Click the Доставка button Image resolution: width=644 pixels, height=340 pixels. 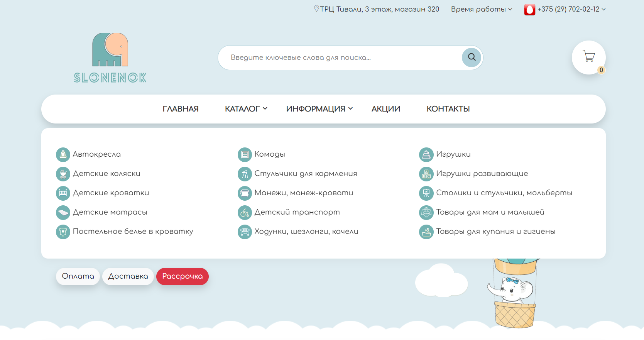click(128, 276)
